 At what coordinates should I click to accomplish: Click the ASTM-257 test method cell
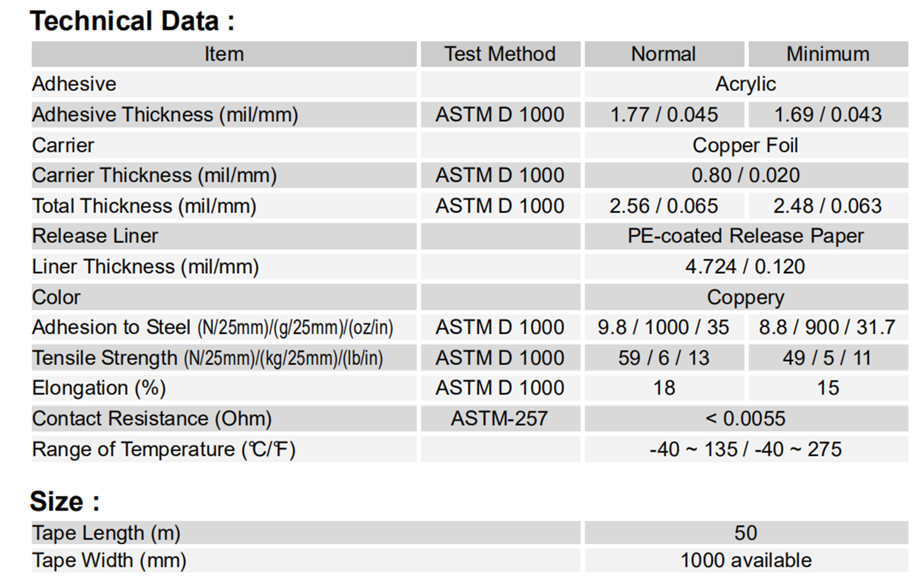(500, 419)
